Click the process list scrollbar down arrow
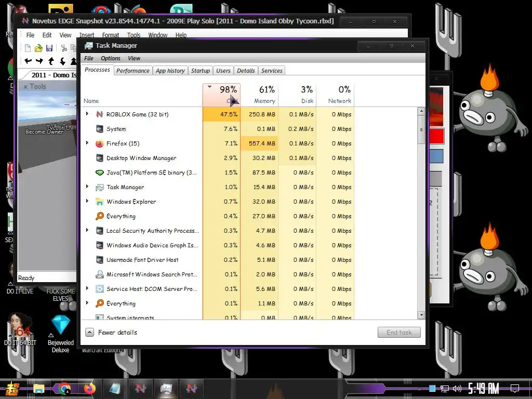The image size is (532, 399). coord(421,315)
